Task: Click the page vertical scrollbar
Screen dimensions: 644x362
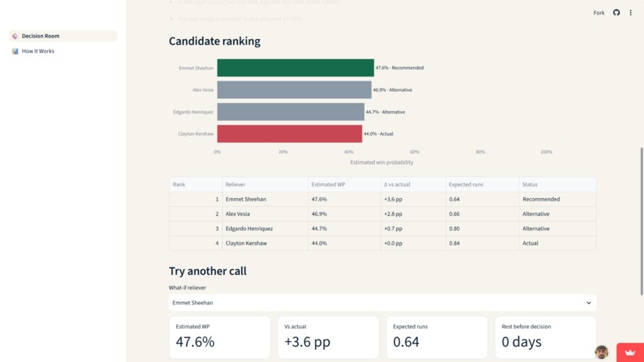Action: tap(642, 221)
